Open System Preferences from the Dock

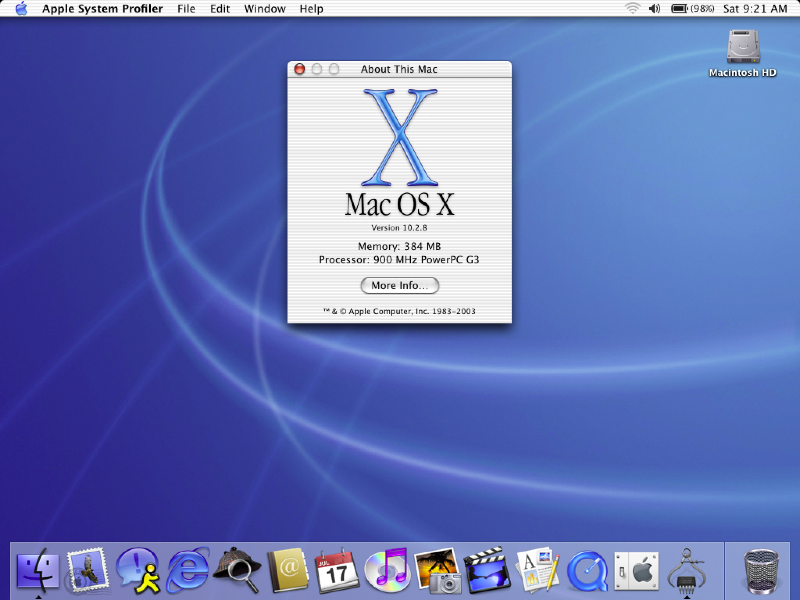pyautogui.click(x=637, y=570)
